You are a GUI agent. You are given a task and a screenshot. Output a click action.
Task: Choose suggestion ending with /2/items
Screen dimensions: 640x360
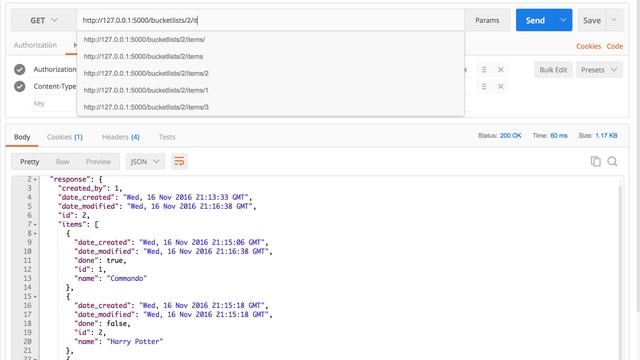click(270, 56)
